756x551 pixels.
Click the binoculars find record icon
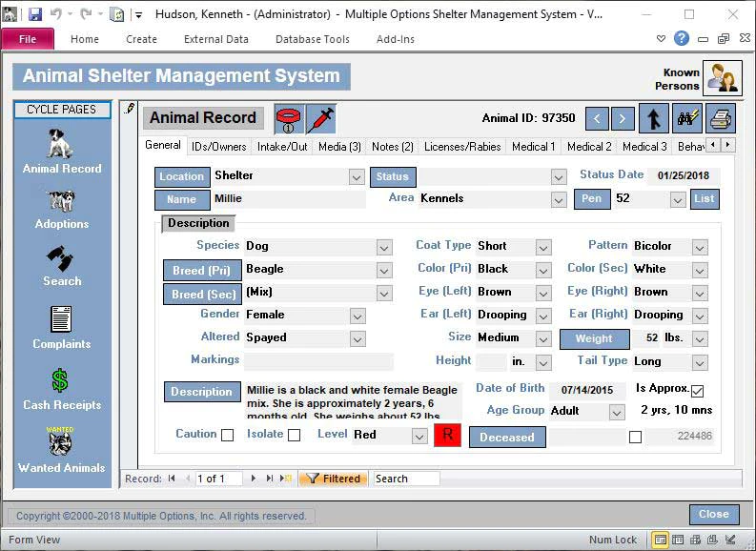pyautogui.click(x=687, y=118)
